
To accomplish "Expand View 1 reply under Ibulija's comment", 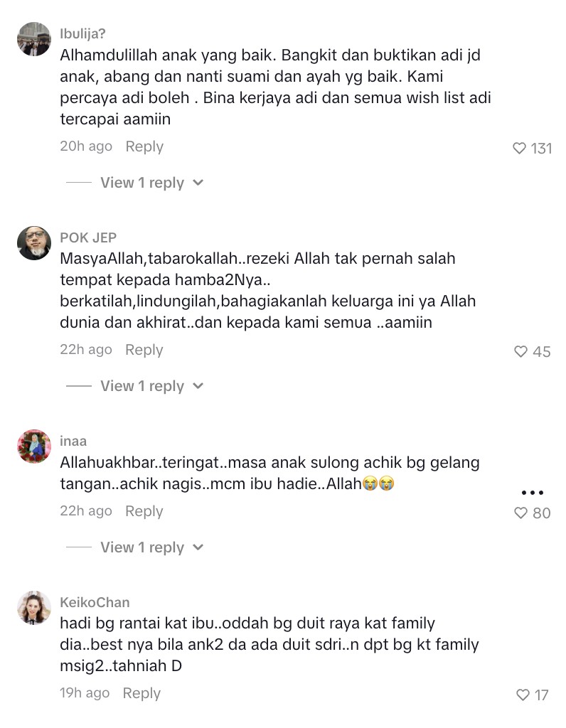I will click(152, 183).
